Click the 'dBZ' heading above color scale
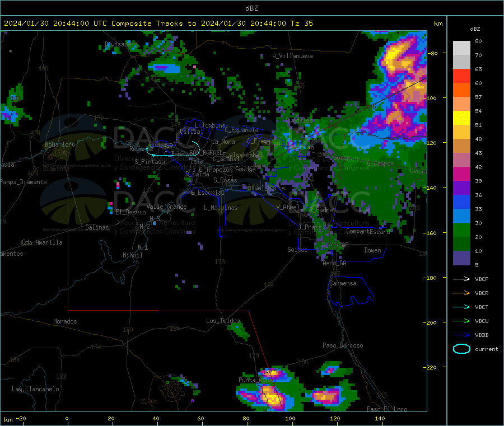The image size is (504, 426). 475,29
